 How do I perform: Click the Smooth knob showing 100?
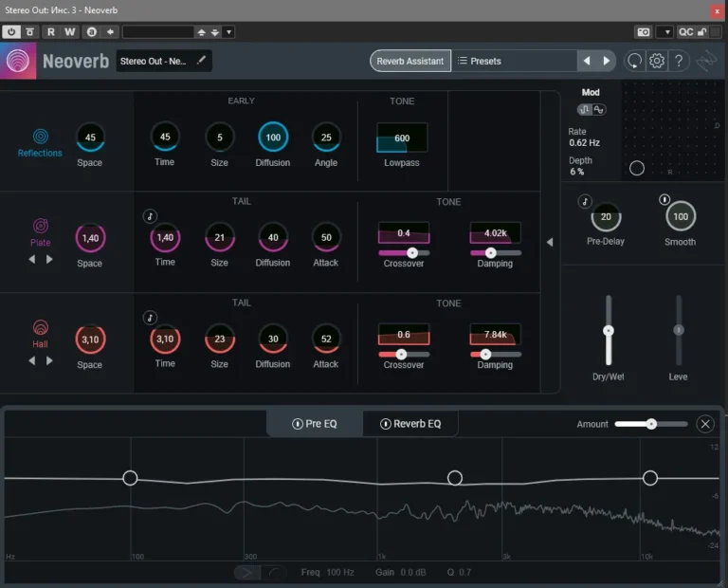point(681,216)
